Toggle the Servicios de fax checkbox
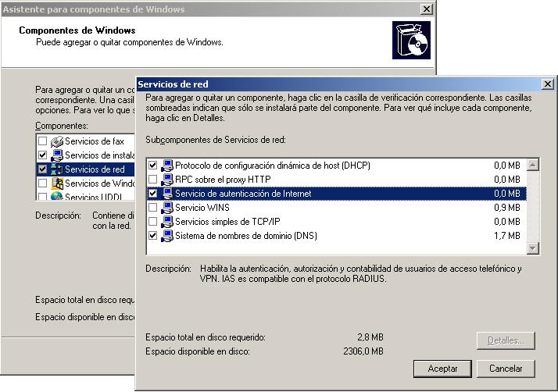Viewport: 558px width, 392px height. tap(43, 141)
